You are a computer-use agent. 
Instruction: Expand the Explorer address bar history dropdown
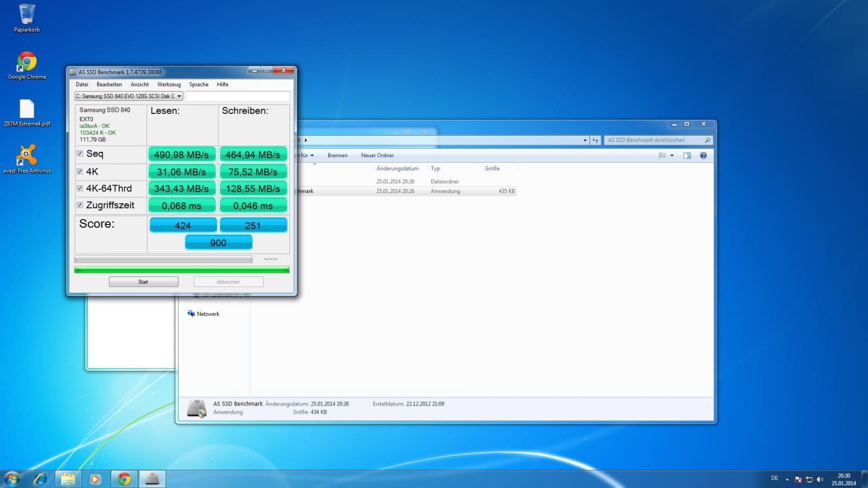pyautogui.click(x=585, y=140)
